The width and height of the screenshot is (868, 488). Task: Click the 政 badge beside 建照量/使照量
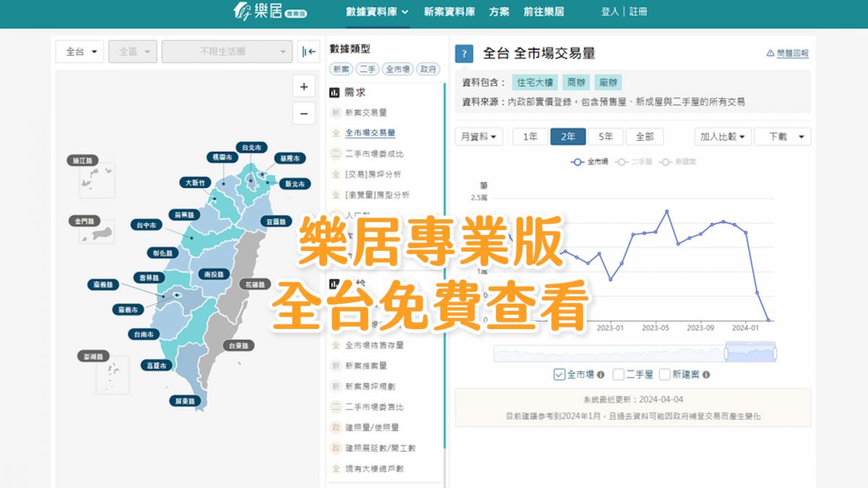tap(336, 427)
